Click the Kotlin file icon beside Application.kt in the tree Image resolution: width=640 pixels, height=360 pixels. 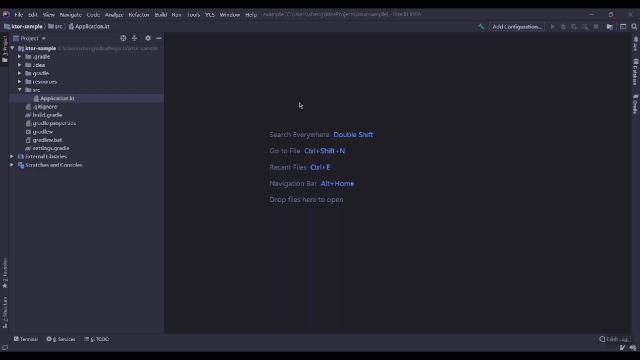click(36, 98)
